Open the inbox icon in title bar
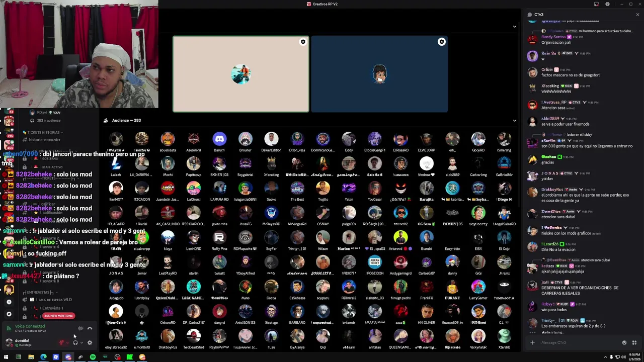Viewport: 644px width, 362px height. 596,4
